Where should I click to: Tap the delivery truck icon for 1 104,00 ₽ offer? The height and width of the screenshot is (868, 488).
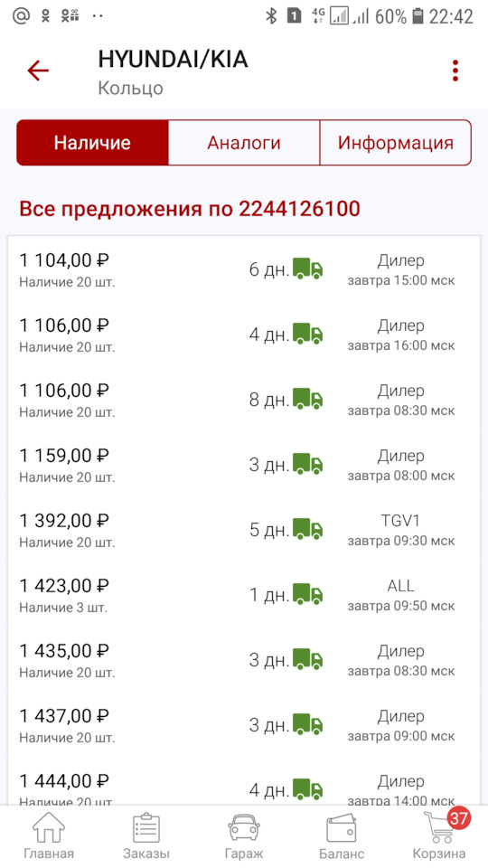[307, 269]
